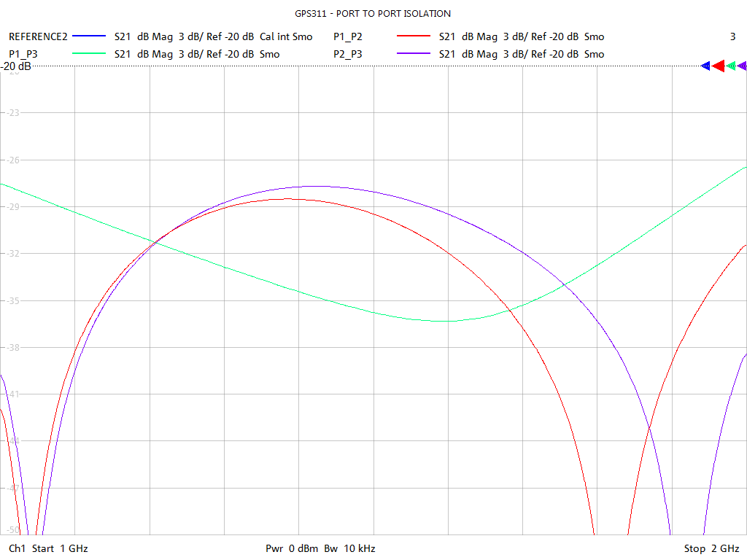Click the chart title GPS311 - PORT TO PORT ISOLATION
The width and height of the screenshot is (747, 560).
tap(373, 14)
